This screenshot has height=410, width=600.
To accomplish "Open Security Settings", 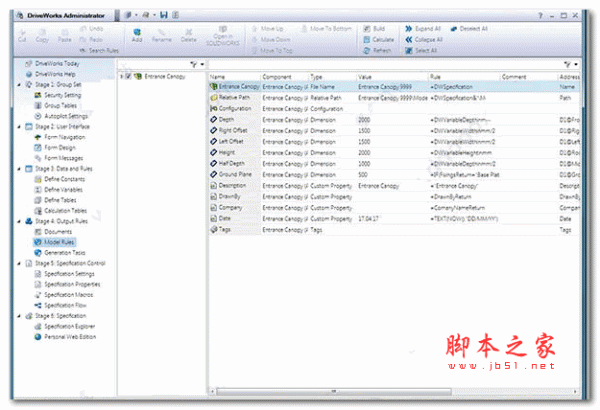I will [58, 95].
